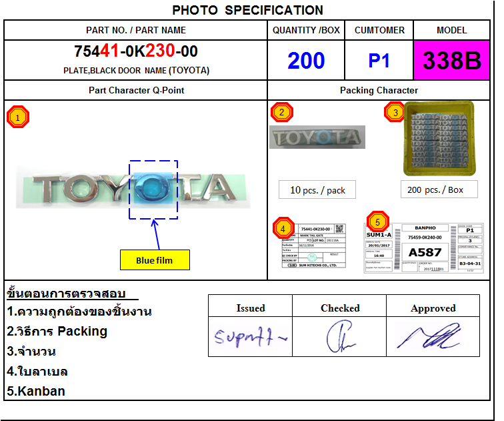Click part number 75441-0K230-00
The image size is (504, 421).
pyautogui.click(x=135, y=51)
